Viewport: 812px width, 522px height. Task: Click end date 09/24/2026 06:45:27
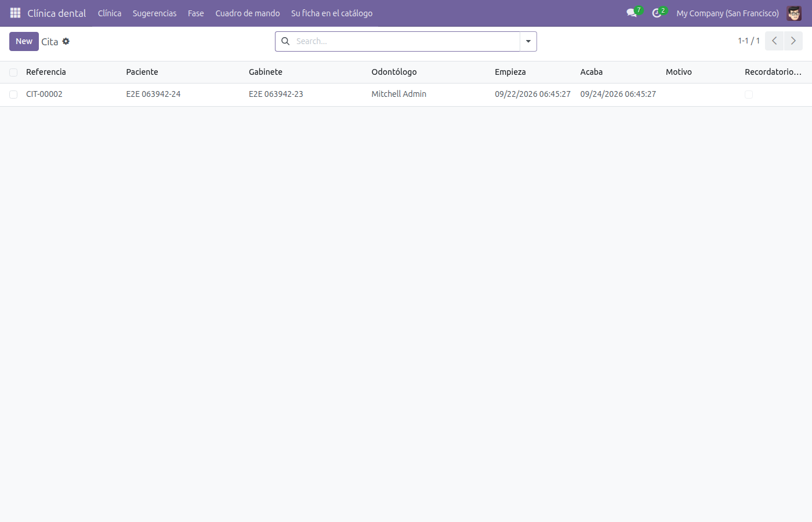[x=618, y=94]
